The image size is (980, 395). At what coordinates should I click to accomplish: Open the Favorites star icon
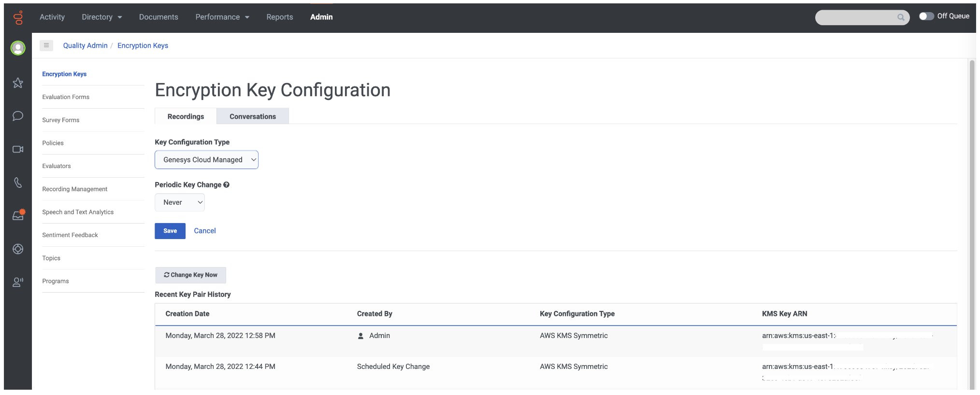coord(18,83)
